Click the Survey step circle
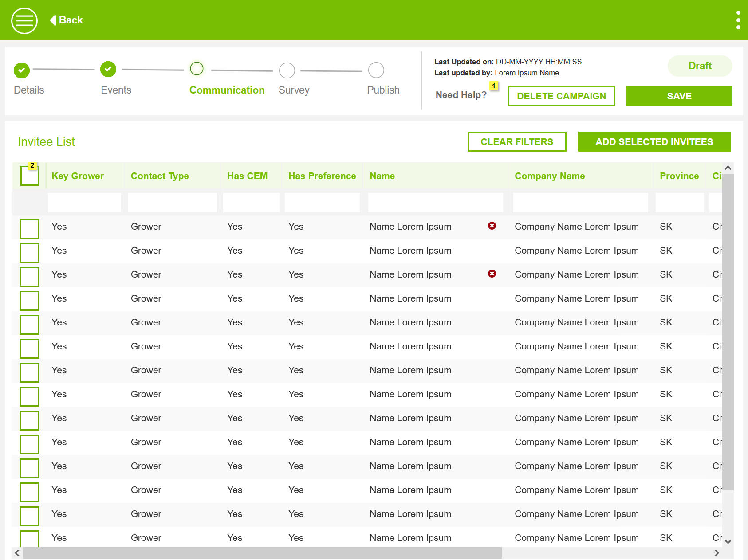This screenshot has width=748, height=560. click(x=287, y=70)
